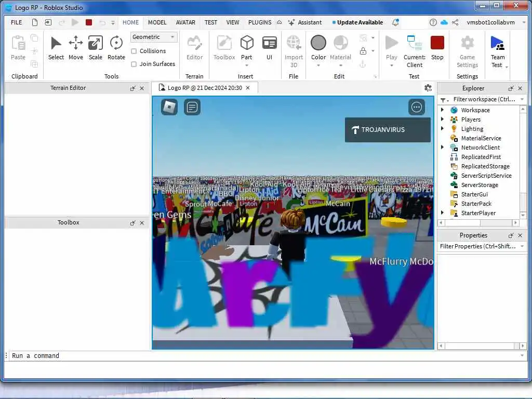Viewport: 532px width, 399px height.
Task: Open the in-game chat icon
Action: pos(192,107)
